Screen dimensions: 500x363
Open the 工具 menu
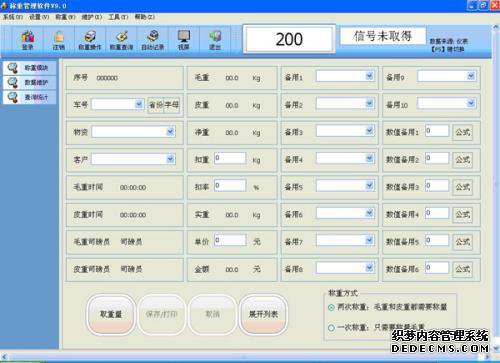[x=118, y=17]
